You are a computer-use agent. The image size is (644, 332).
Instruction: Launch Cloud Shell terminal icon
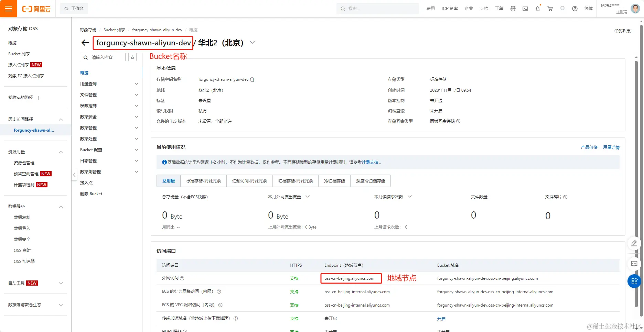coord(525,9)
